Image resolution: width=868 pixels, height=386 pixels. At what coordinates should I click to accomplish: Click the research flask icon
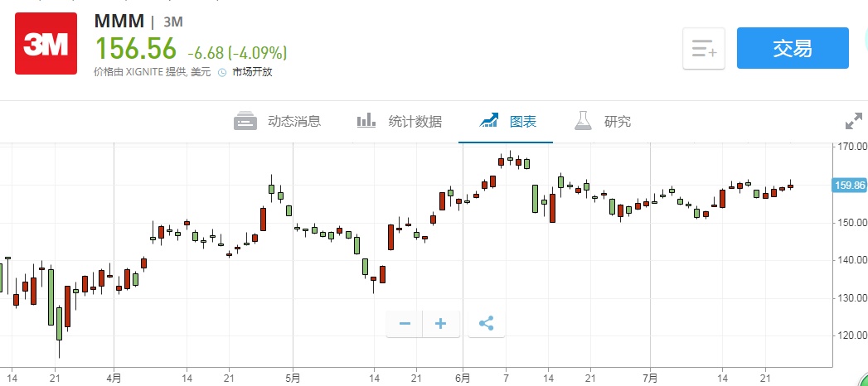583,122
